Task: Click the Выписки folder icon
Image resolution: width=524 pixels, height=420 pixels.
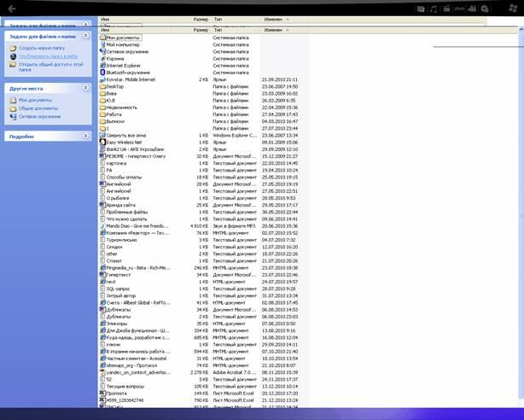Action: (x=102, y=121)
